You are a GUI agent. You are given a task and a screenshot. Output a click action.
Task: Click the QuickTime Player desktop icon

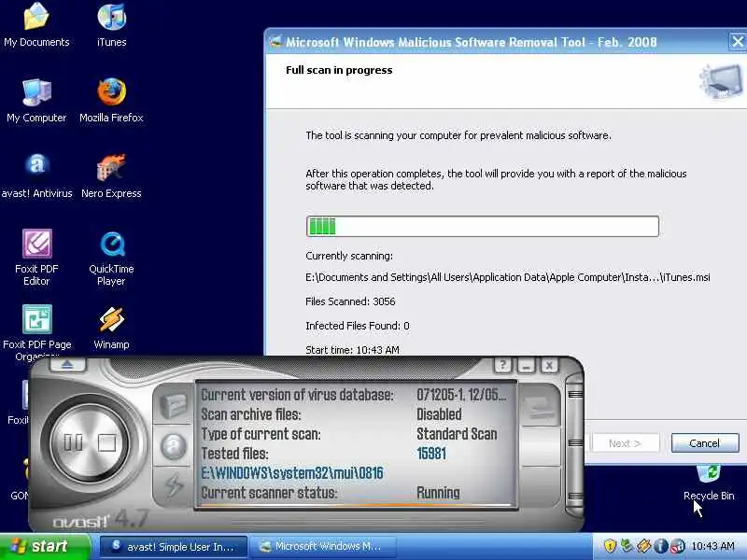click(x=111, y=259)
